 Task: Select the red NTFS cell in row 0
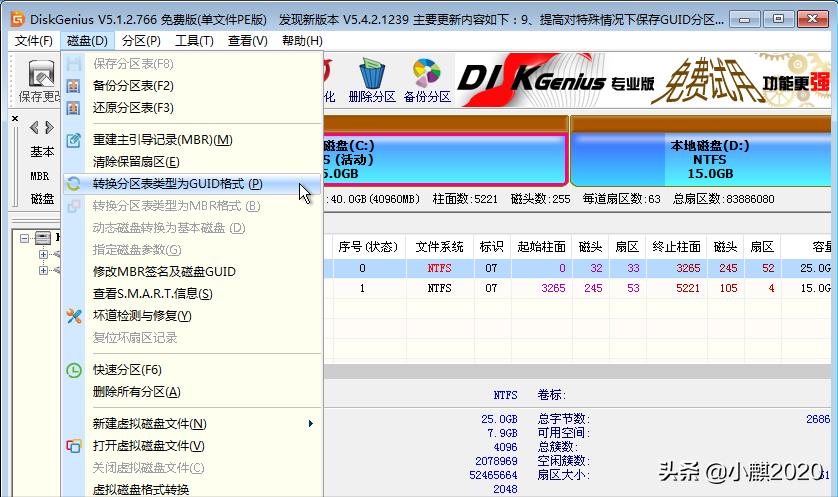pyautogui.click(x=439, y=268)
